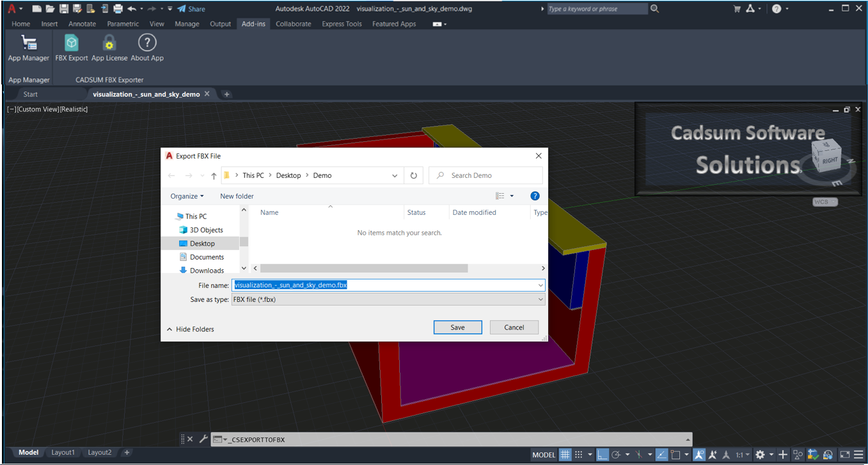This screenshot has height=465, width=868.
Task: Click the Undo arrow icon
Action: (132, 8)
